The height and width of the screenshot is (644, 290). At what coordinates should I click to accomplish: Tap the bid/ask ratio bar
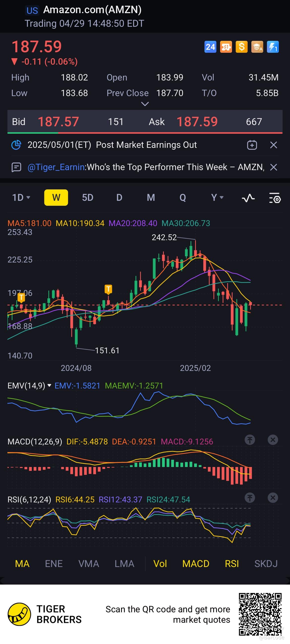coord(145,133)
